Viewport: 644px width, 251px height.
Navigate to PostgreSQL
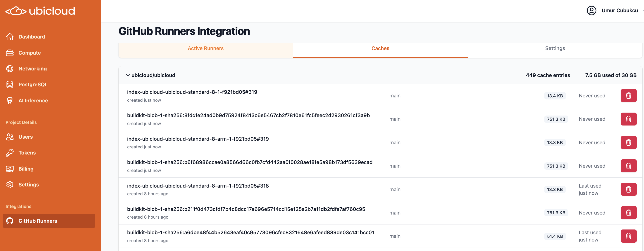click(x=33, y=84)
